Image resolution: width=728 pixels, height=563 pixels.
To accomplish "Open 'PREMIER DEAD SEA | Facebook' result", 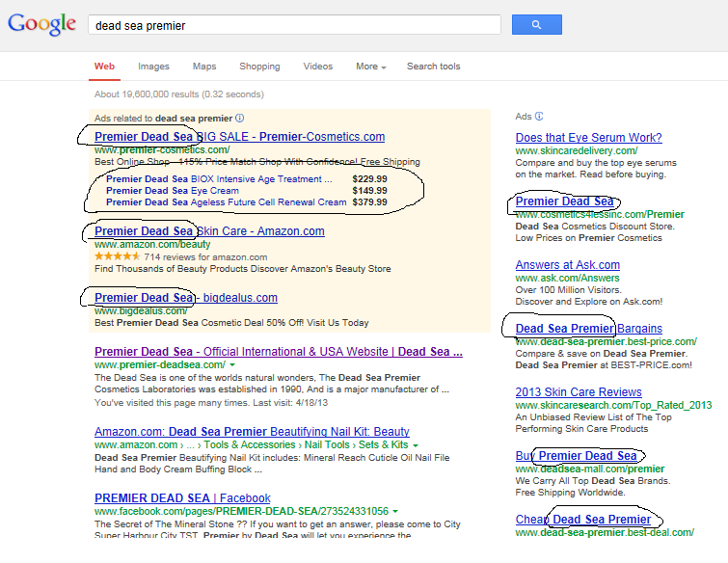I will click(x=182, y=498).
